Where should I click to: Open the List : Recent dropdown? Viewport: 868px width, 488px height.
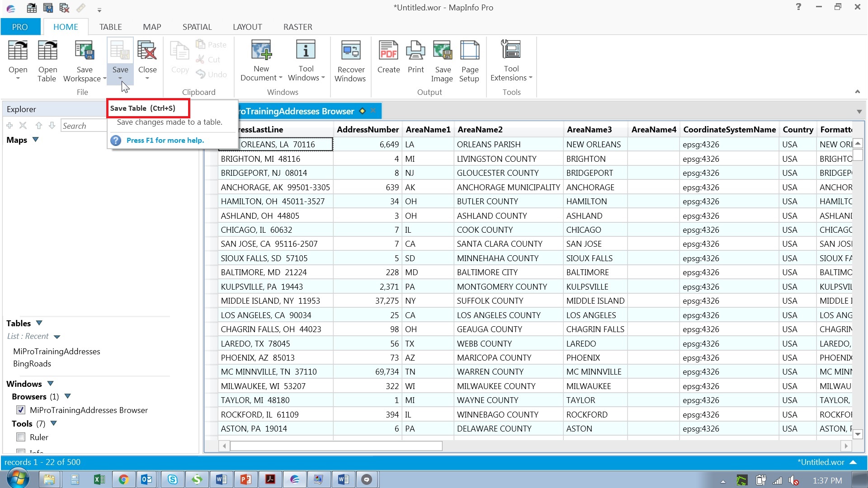(x=57, y=336)
